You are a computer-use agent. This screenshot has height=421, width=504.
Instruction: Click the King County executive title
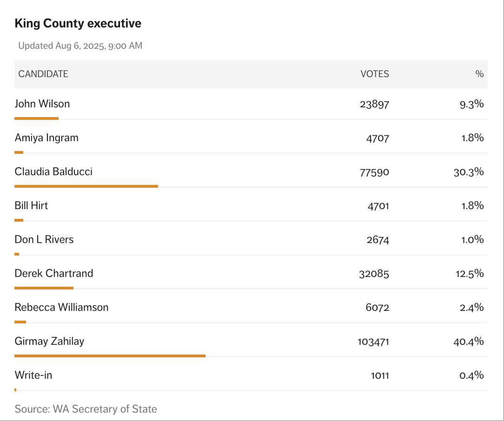click(x=78, y=23)
